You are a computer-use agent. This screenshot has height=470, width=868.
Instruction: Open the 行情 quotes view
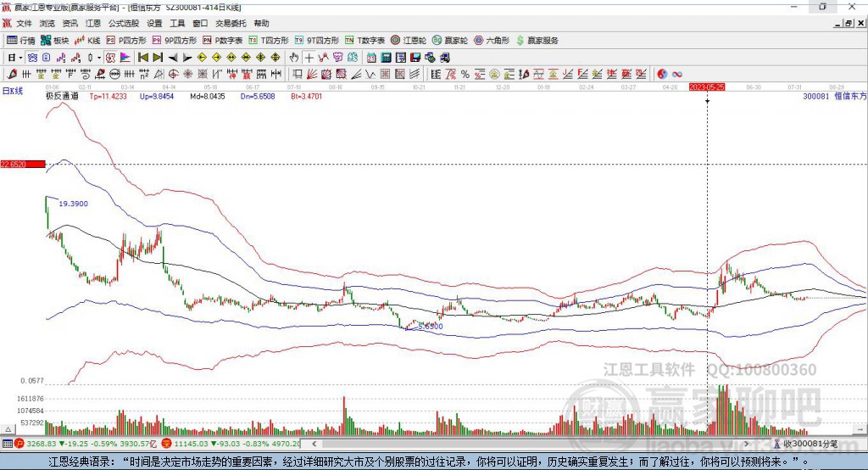click(21, 40)
